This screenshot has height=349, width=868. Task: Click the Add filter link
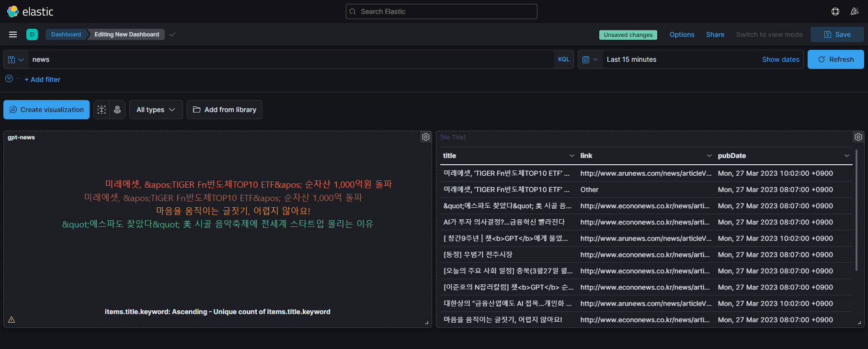coord(43,79)
